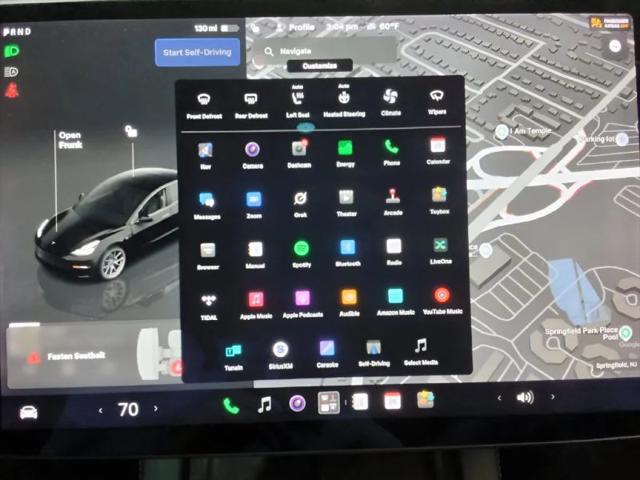Open the Messages app
The height and width of the screenshot is (480, 640).
pyautogui.click(x=207, y=206)
